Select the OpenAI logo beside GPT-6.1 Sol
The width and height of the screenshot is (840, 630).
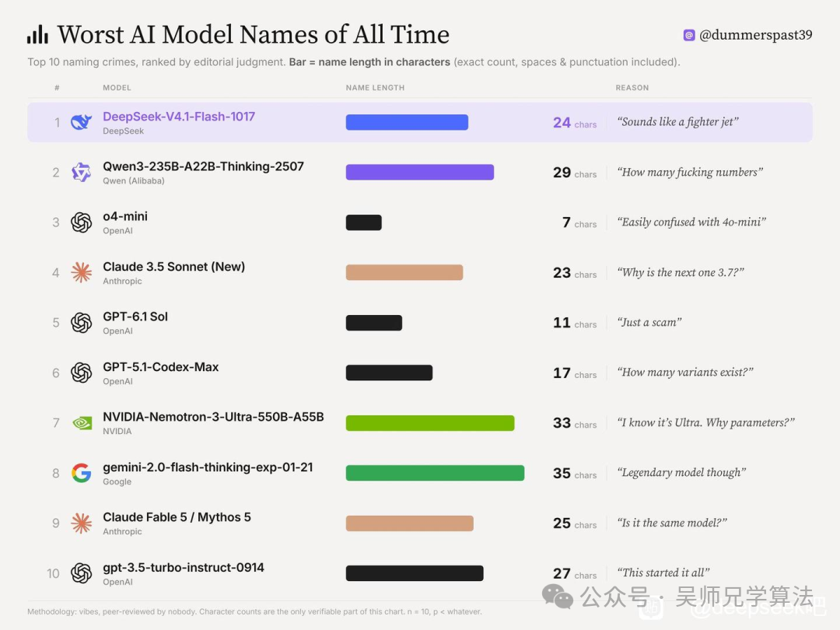(82, 323)
